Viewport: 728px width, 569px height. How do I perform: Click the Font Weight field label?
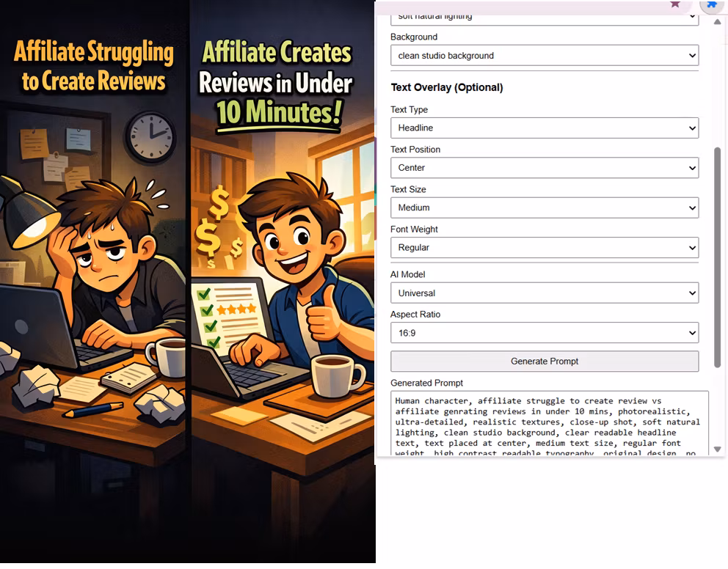[x=414, y=229]
